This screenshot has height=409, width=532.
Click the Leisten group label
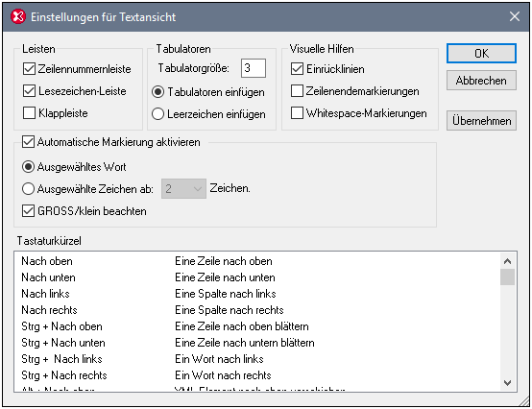point(38,49)
